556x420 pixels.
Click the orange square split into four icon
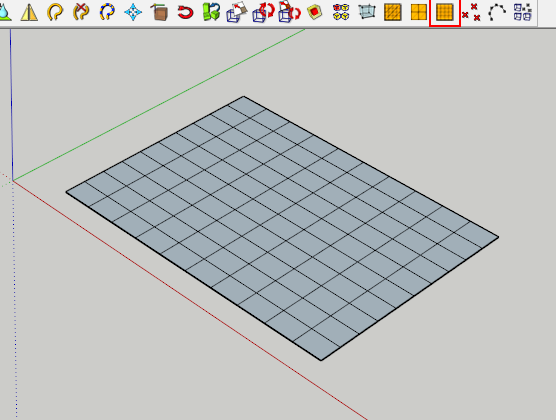[418, 12]
